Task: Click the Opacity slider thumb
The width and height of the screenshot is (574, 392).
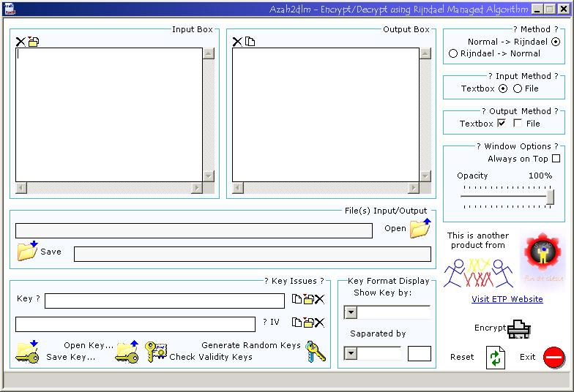Action: (550, 197)
